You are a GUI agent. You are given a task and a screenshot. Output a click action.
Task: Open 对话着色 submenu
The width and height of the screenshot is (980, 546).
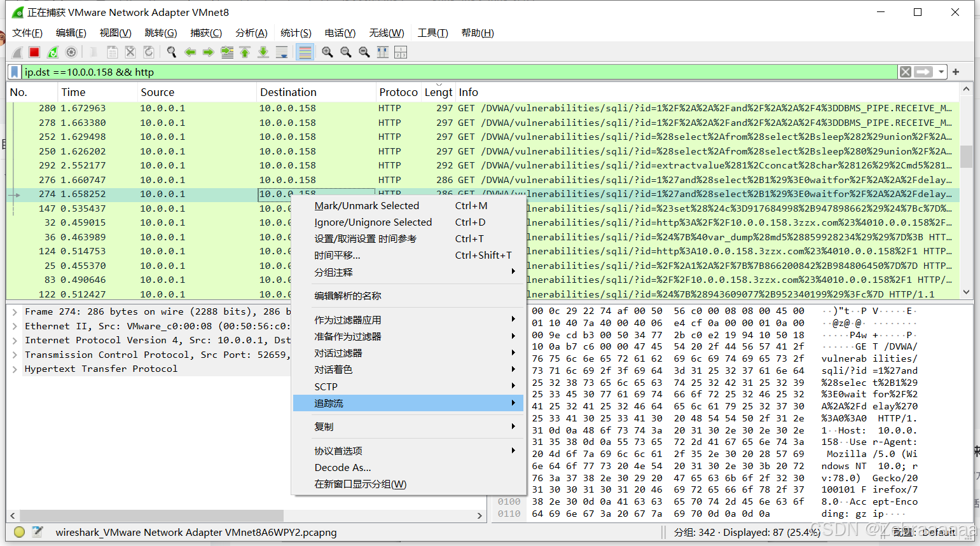pyautogui.click(x=408, y=369)
